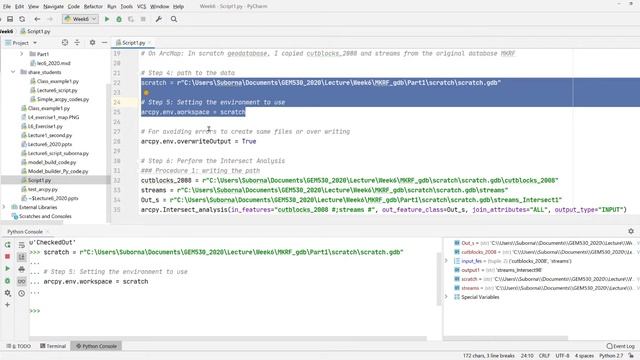The image size is (640, 360).
Task: Select Model_builder_Py_code.py in the tree
Action: 58,171
